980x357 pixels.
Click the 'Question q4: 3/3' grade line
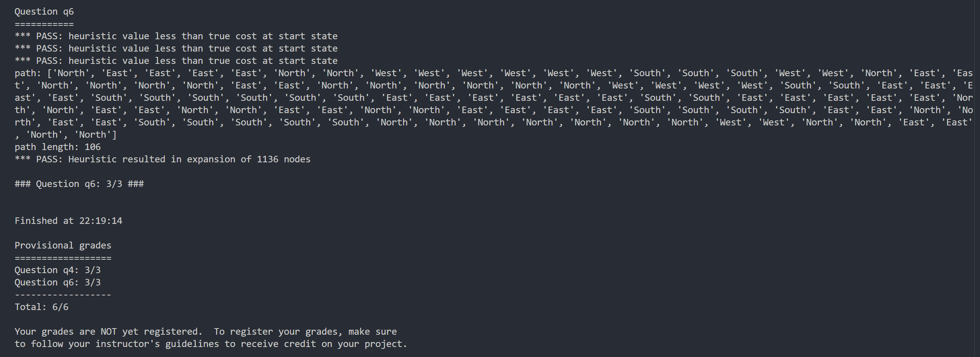(x=58, y=270)
